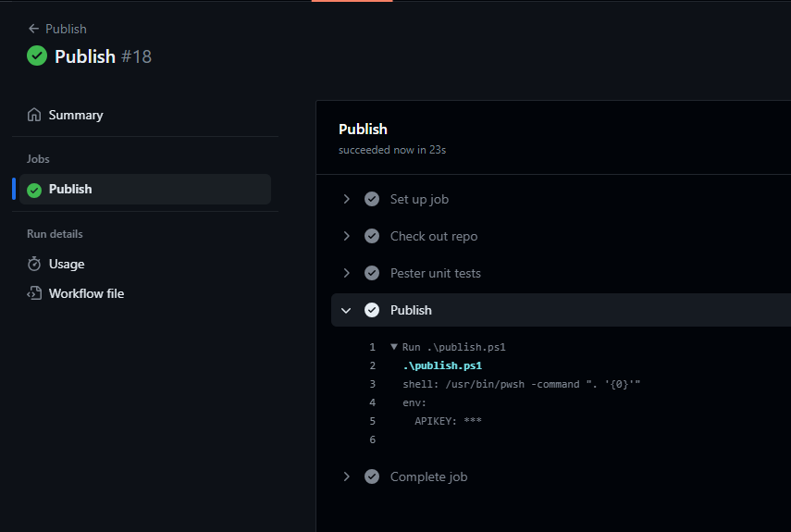Image resolution: width=791 pixels, height=532 pixels.
Task: Go back to the Publish workflow link
Action: 66,29
